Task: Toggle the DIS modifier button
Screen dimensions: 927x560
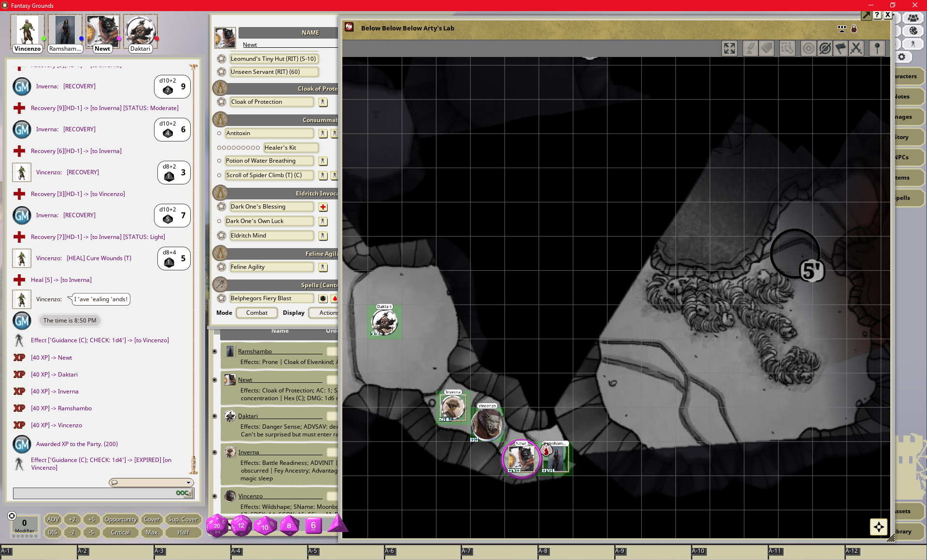Action: [53, 532]
